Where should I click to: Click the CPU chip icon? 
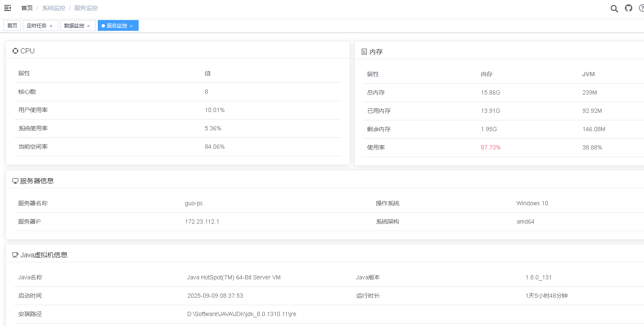[x=15, y=51]
